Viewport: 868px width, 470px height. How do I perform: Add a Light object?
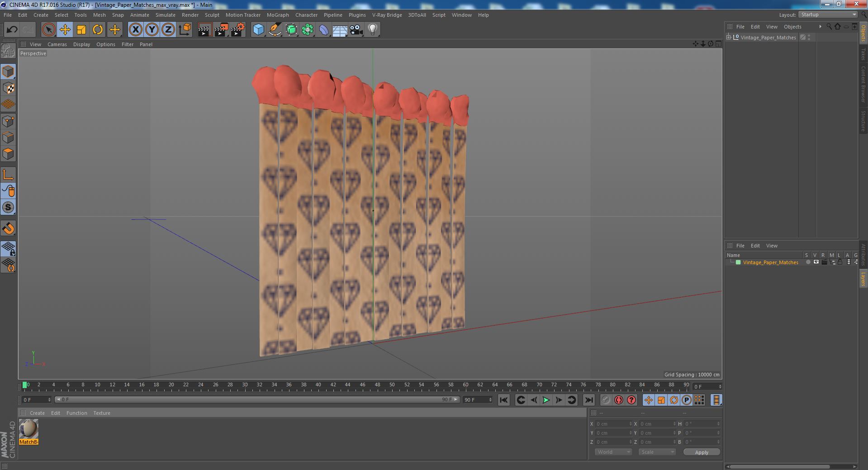click(x=372, y=30)
